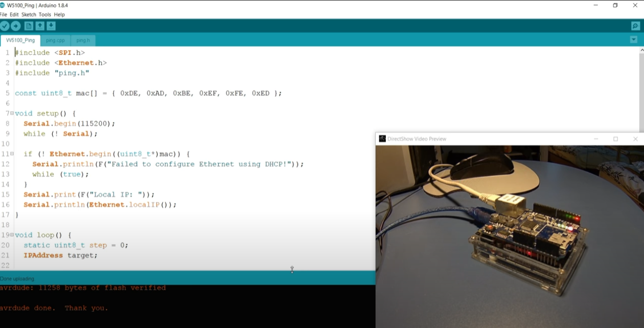Click the webcam video preview of Arduino board

(x=510, y=236)
